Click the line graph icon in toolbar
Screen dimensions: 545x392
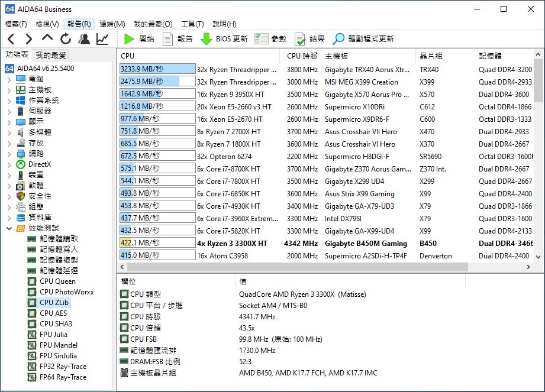tap(102, 39)
